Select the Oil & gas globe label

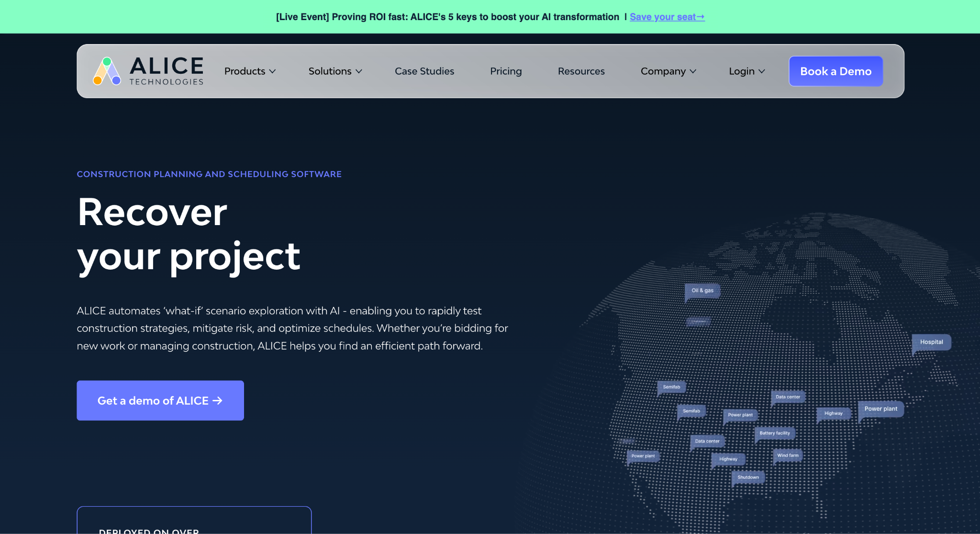702,291
